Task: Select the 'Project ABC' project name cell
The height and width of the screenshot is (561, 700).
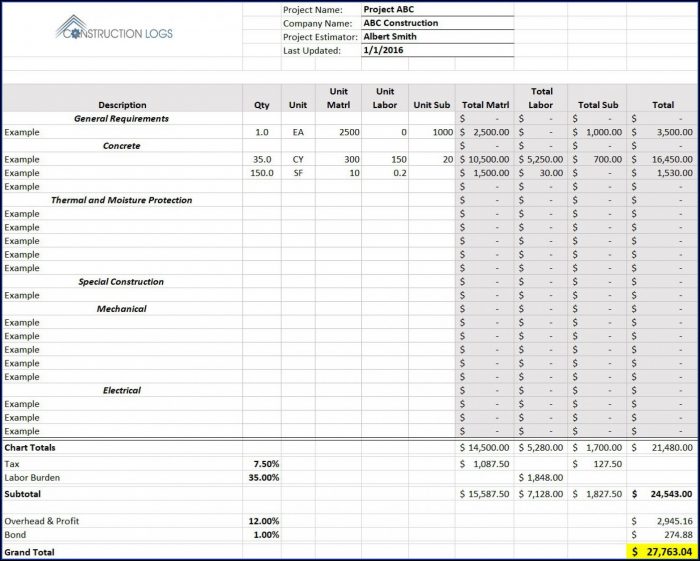Action: click(x=438, y=9)
